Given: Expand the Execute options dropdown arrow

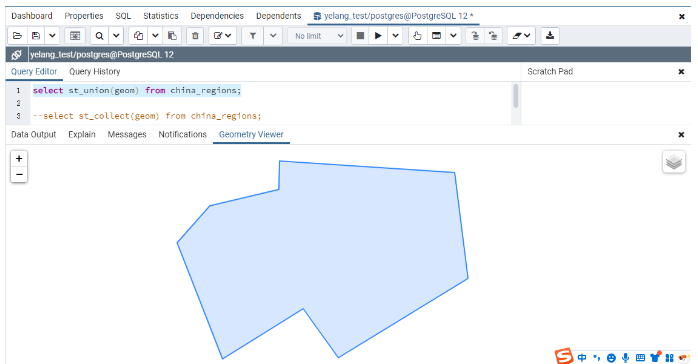Looking at the screenshot, I should point(395,36).
